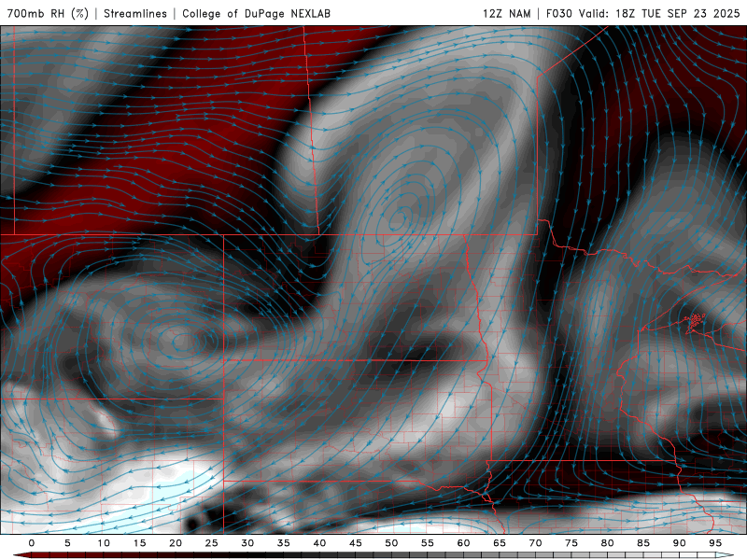Viewport: 747px width, 560px height.
Task: Click the "College of DuPage NEXLAB" text
Action: click(256, 13)
